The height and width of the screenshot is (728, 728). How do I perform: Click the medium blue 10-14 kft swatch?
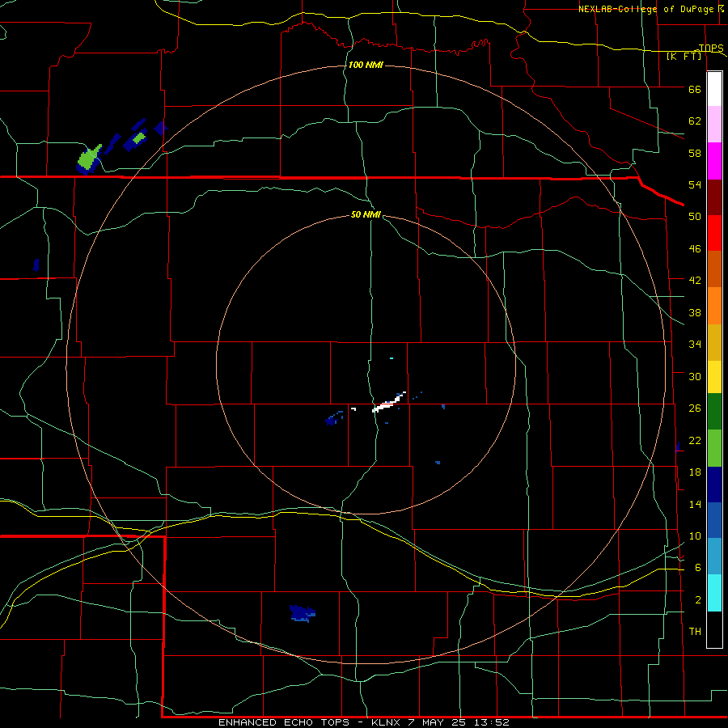click(x=714, y=520)
